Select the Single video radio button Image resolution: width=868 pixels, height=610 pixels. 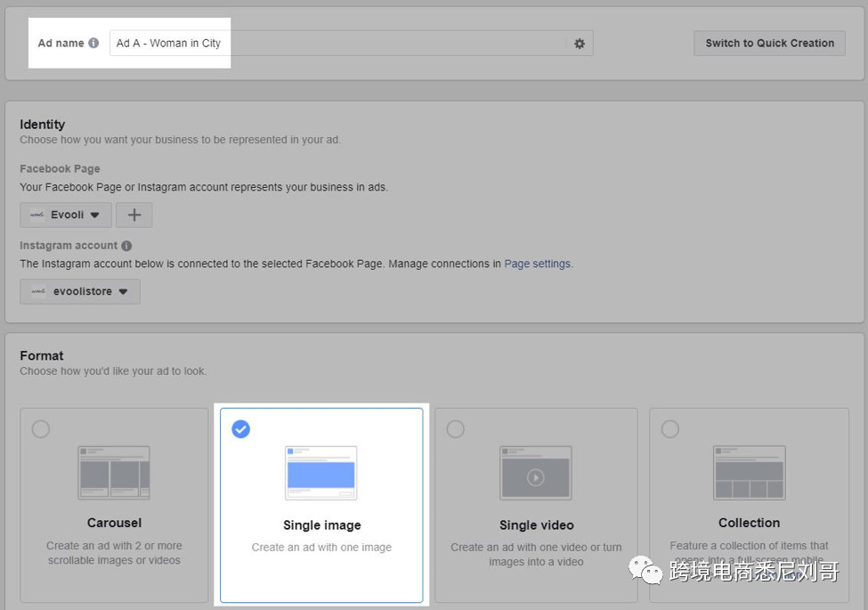point(455,429)
